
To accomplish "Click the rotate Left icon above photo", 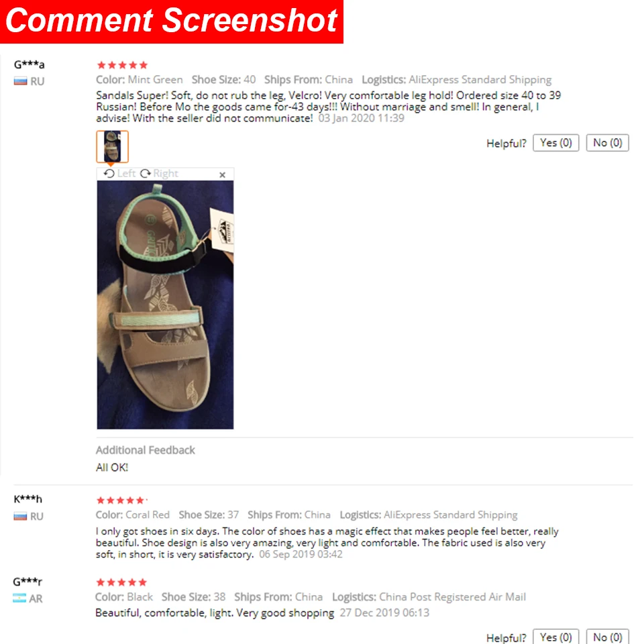I will coord(109,173).
